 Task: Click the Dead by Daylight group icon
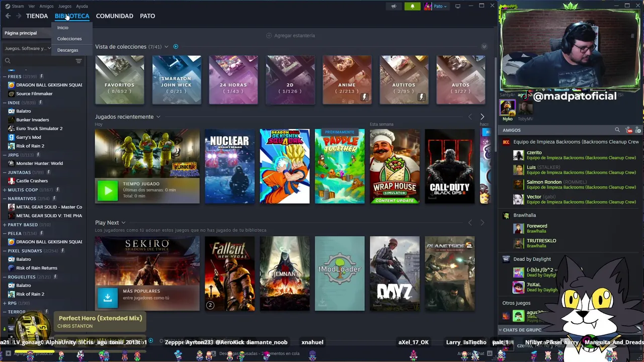(506, 259)
